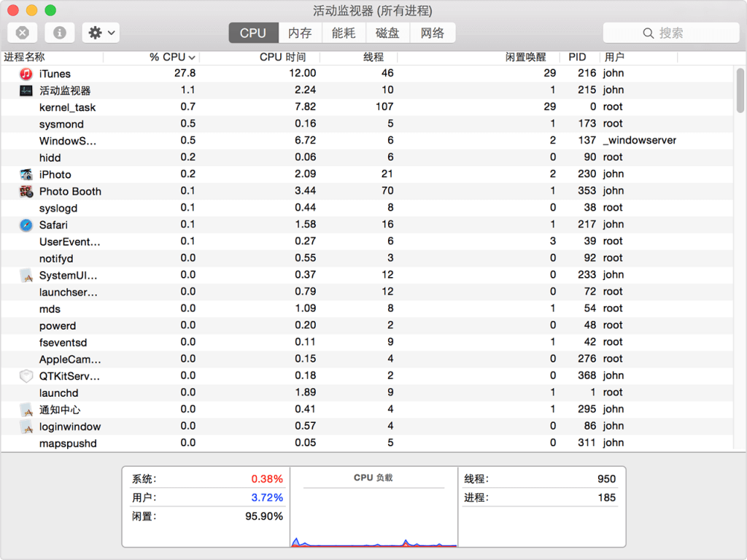Open process info with the (i) button
Image resolution: width=747 pixels, height=560 pixels.
click(60, 33)
